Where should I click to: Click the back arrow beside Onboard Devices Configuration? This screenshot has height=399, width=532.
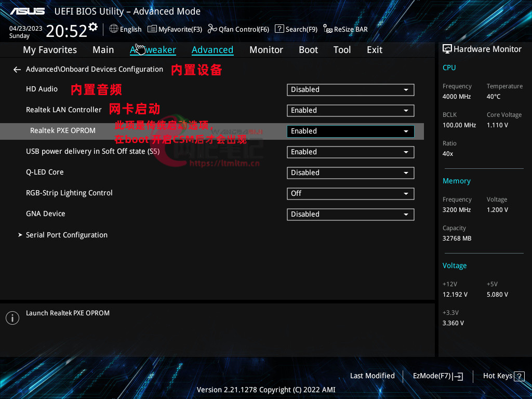pos(17,70)
